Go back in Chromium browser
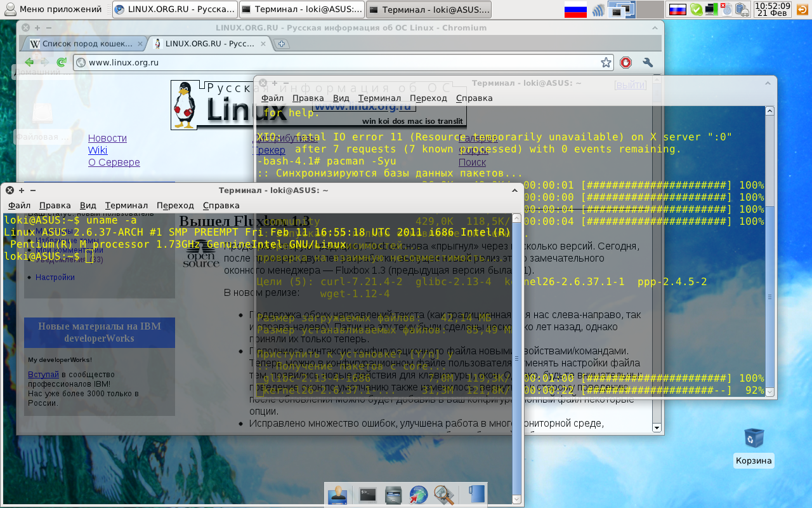Image resolution: width=812 pixels, height=508 pixels. (x=29, y=62)
